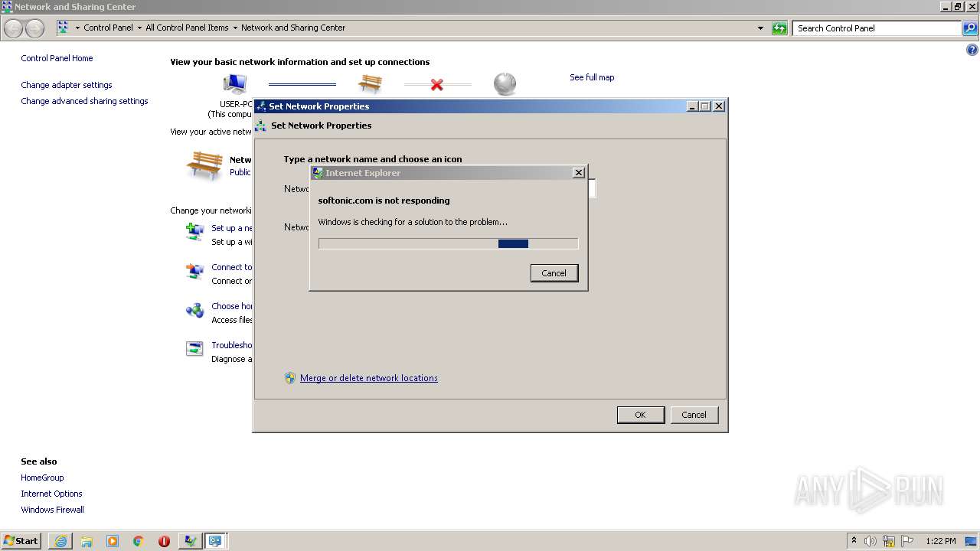Click the red X connection error icon

click(437, 84)
